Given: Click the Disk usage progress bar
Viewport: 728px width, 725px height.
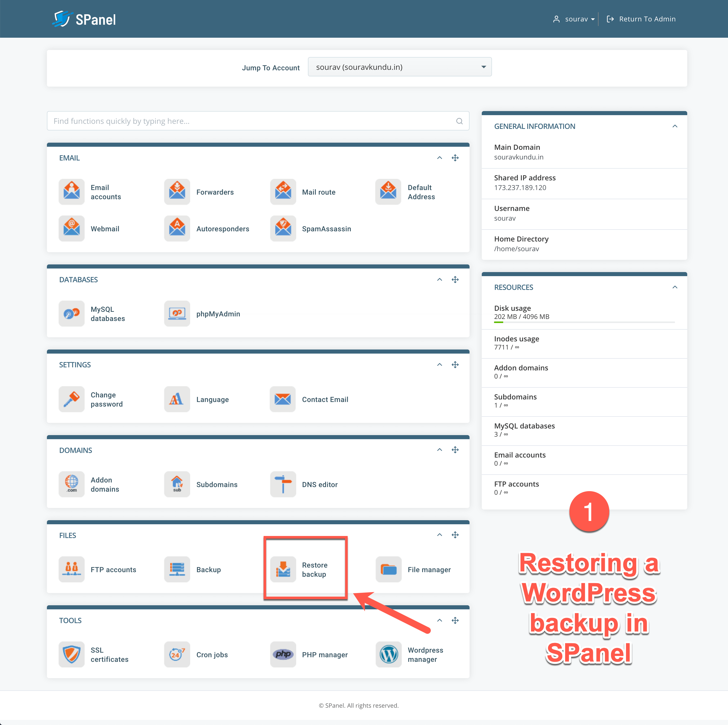Looking at the screenshot, I should (584, 322).
